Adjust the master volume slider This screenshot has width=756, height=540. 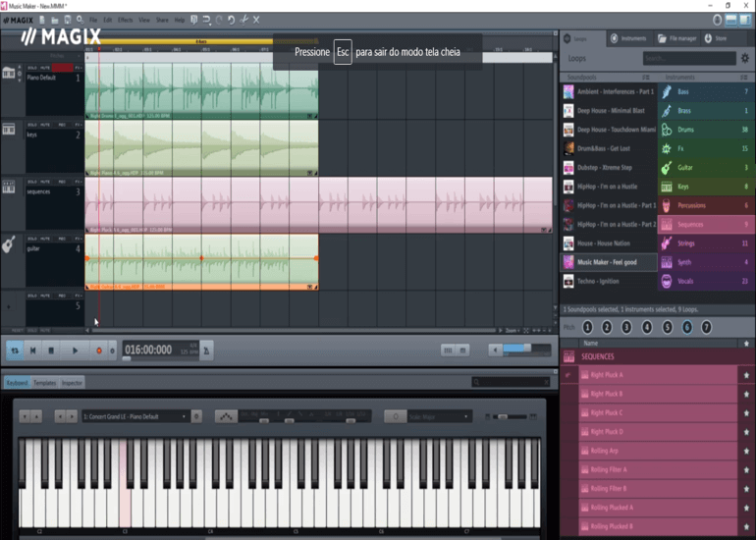pyautogui.click(x=526, y=349)
